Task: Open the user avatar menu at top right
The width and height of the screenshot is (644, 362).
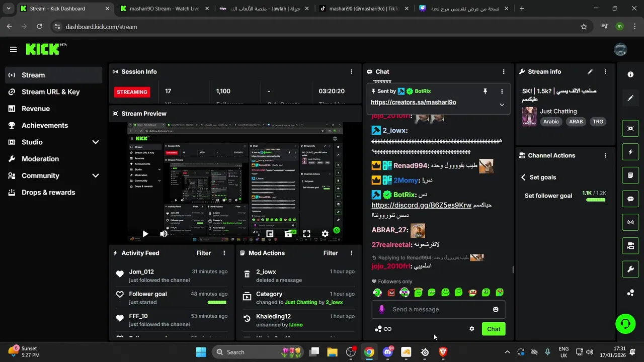Action: coord(620,49)
